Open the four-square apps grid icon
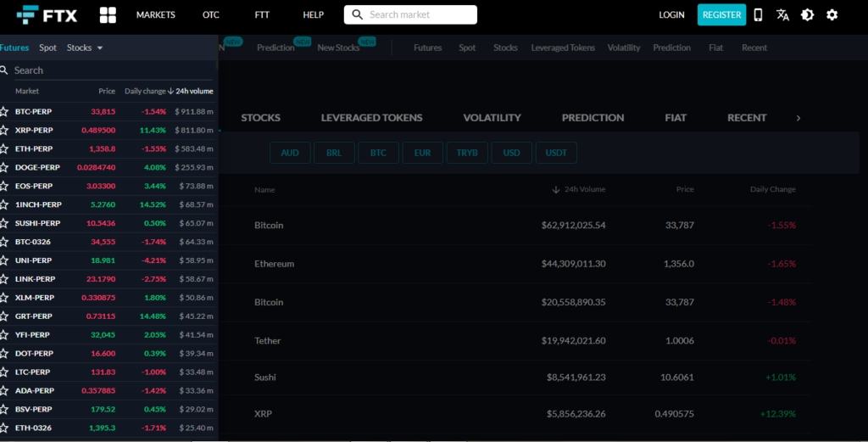 [108, 15]
